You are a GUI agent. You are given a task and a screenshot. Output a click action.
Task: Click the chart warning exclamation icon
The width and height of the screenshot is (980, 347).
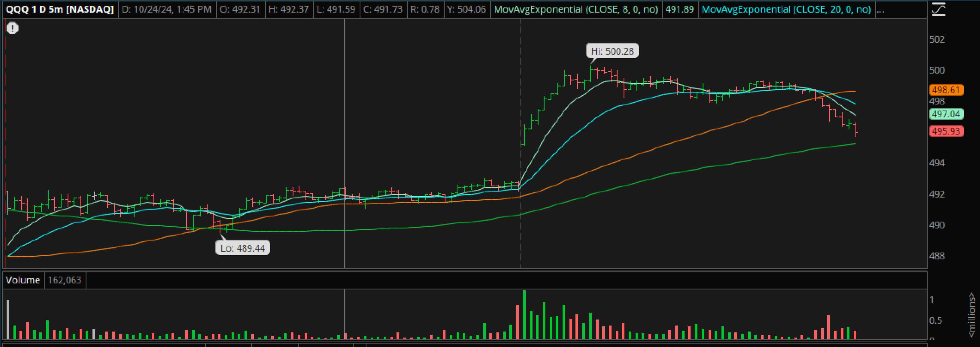click(12, 28)
